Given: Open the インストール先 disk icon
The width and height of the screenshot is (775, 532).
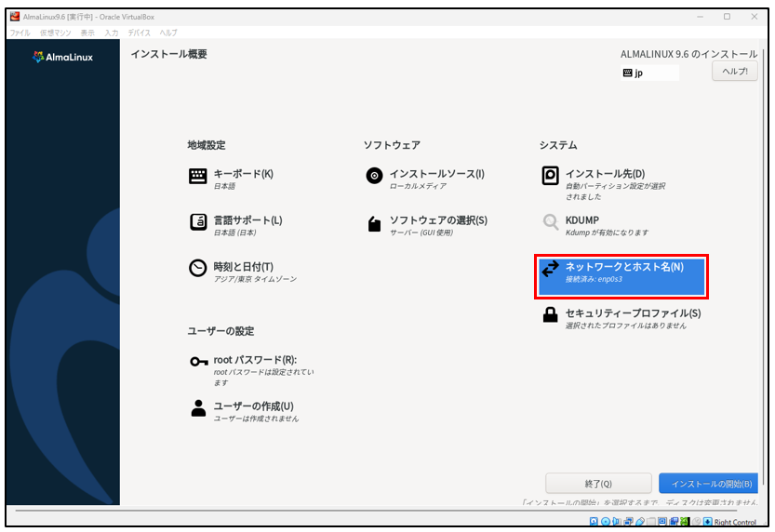Looking at the screenshot, I should pos(551,177).
